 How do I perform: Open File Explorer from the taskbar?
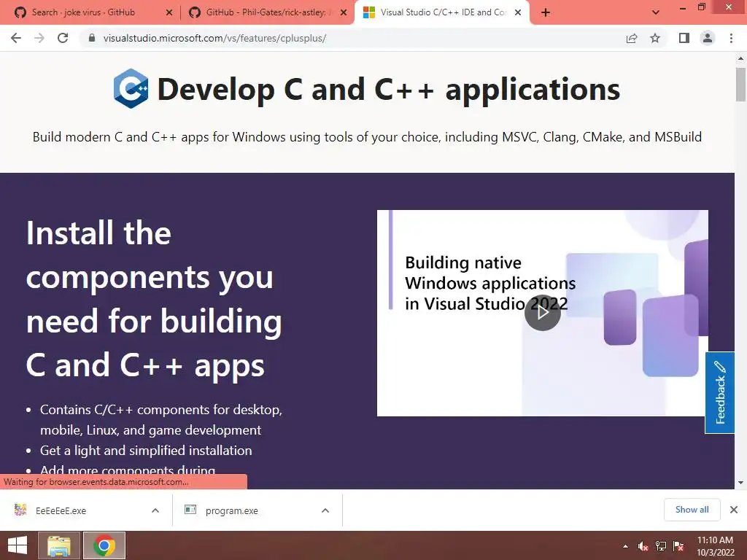(58, 545)
